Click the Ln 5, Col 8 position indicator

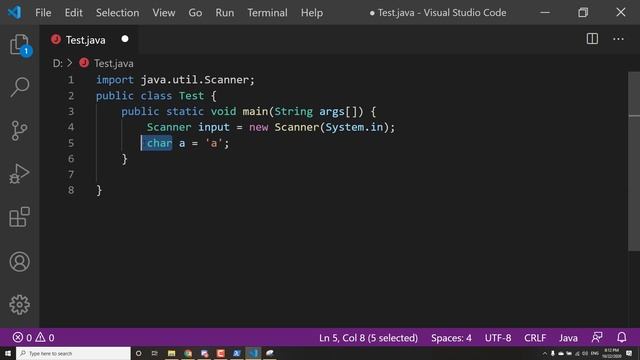pyautogui.click(x=368, y=338)
